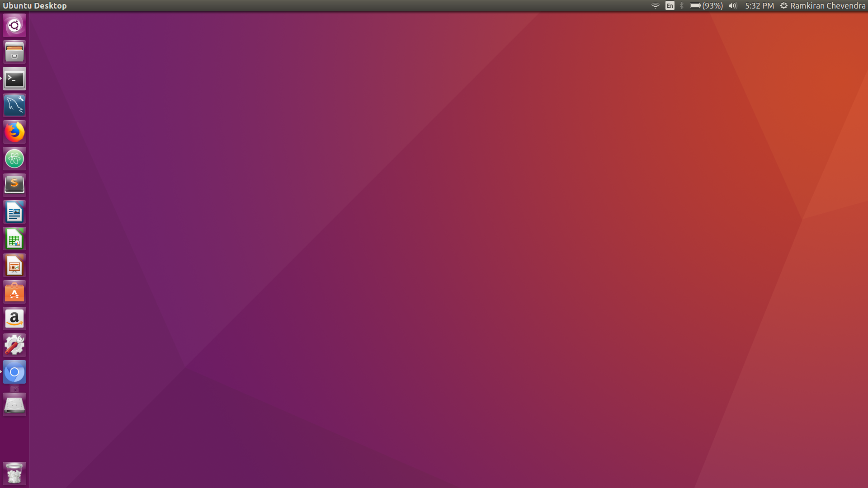Open the Ubuntu Dash search launcher

(x=14, y=25)
